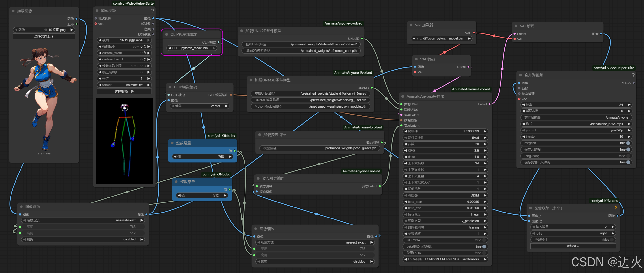The width and height of the screenshot is (644, 273).
Task: Click the 更新输入 button
Action: click(573, 246)
